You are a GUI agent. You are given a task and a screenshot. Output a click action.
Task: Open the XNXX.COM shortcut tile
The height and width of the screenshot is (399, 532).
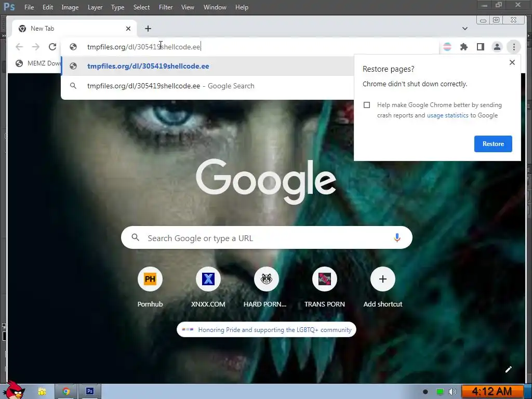click(x=208, y=287)
